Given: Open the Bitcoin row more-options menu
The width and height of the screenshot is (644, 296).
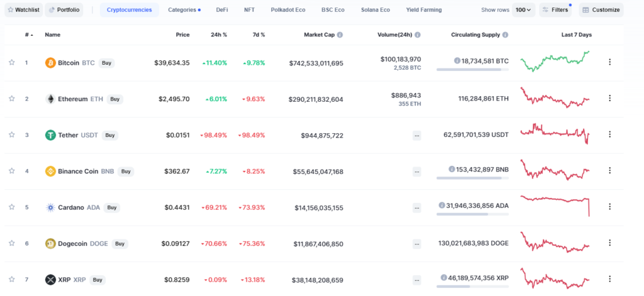Looking at the screenshot, I should pyautogui.click(x=609, y=62).
